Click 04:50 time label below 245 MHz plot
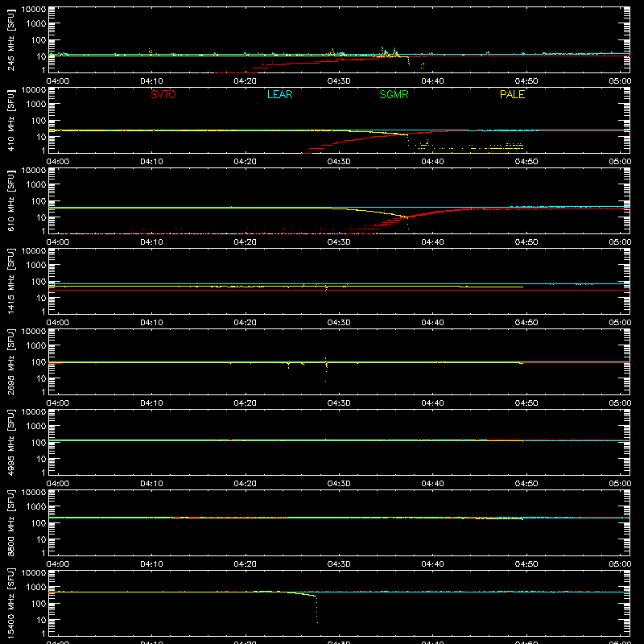Screen dimensions: 644x644 (526, 81)
